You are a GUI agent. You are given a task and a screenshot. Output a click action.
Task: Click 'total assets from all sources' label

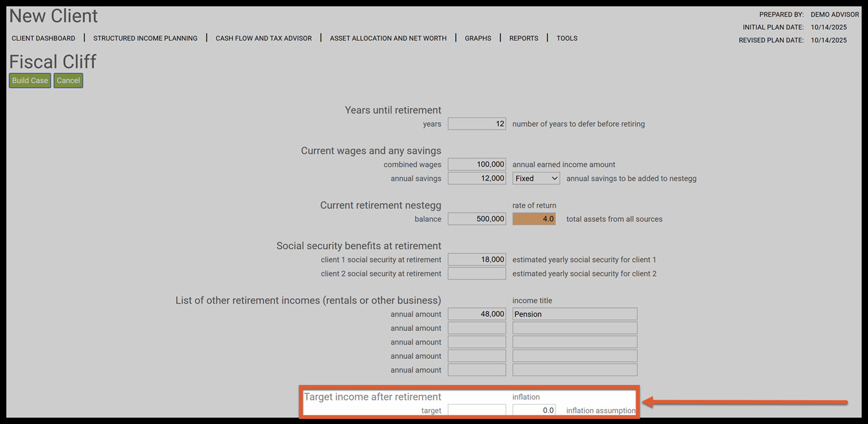click(x=614, y=219)
